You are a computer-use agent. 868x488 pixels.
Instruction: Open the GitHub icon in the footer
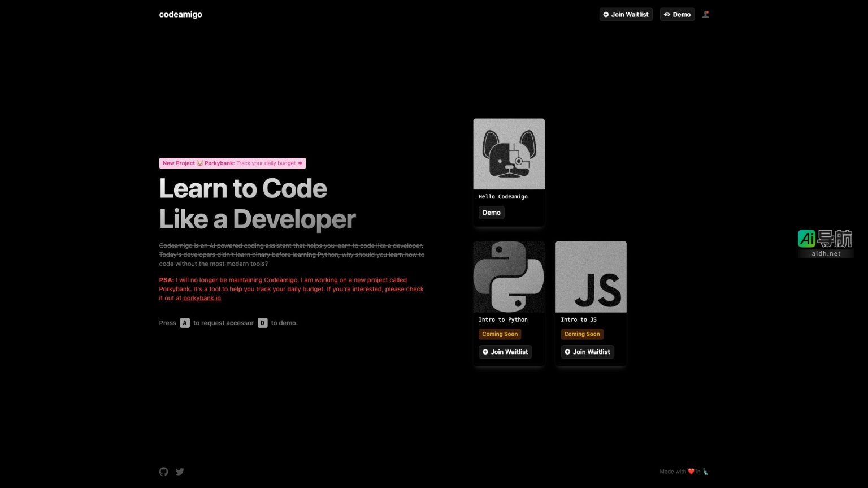(x=163, y=471)
